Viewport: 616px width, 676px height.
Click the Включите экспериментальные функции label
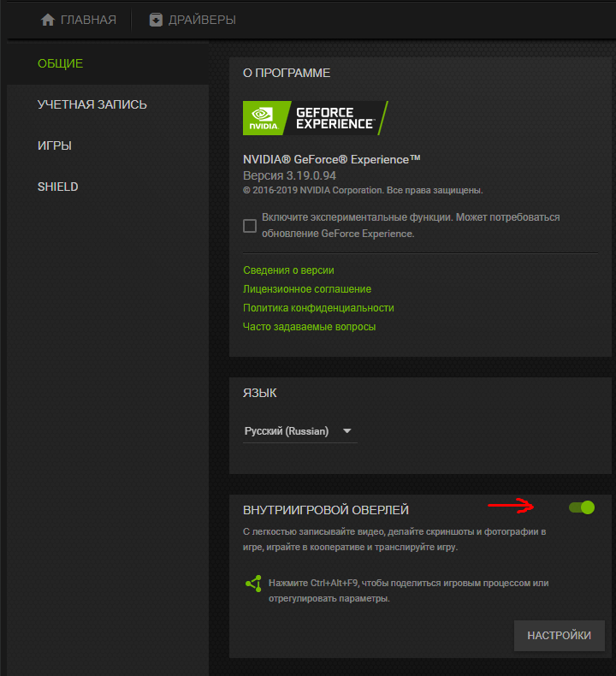tap(411, 226)
